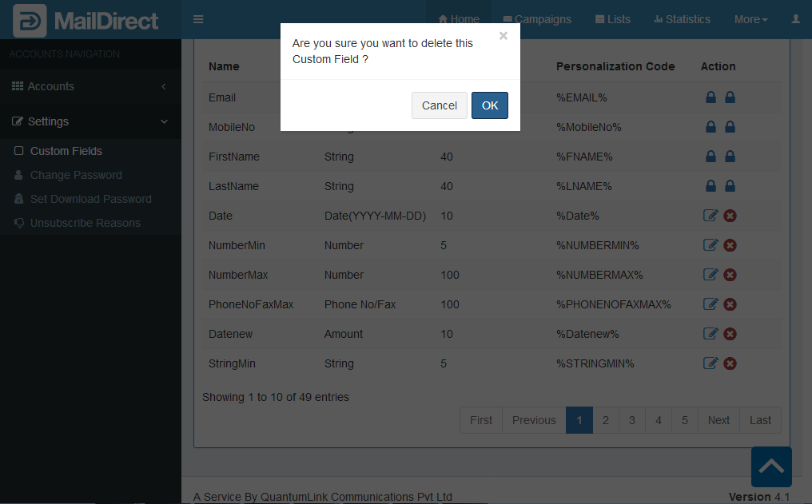Delete the StringMin custom field
The image size is (812, 504).
click(730, 363)
